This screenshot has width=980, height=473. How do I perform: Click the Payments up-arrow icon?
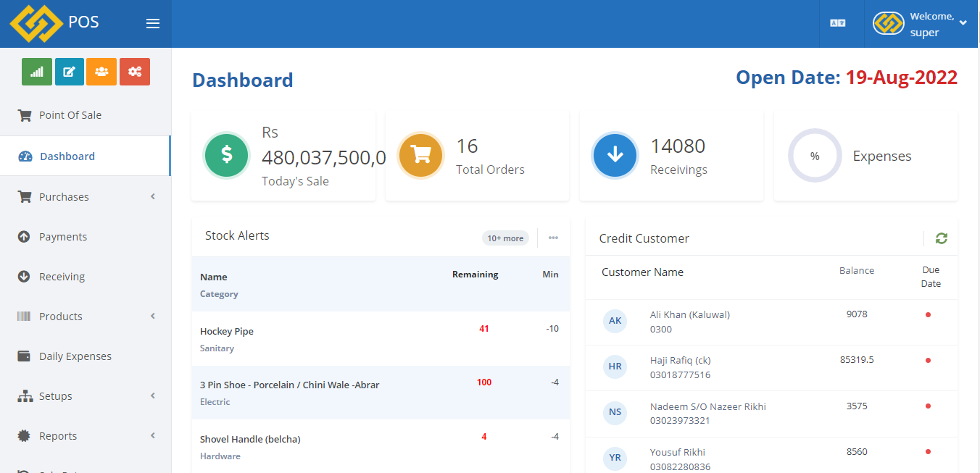point(24,237)
